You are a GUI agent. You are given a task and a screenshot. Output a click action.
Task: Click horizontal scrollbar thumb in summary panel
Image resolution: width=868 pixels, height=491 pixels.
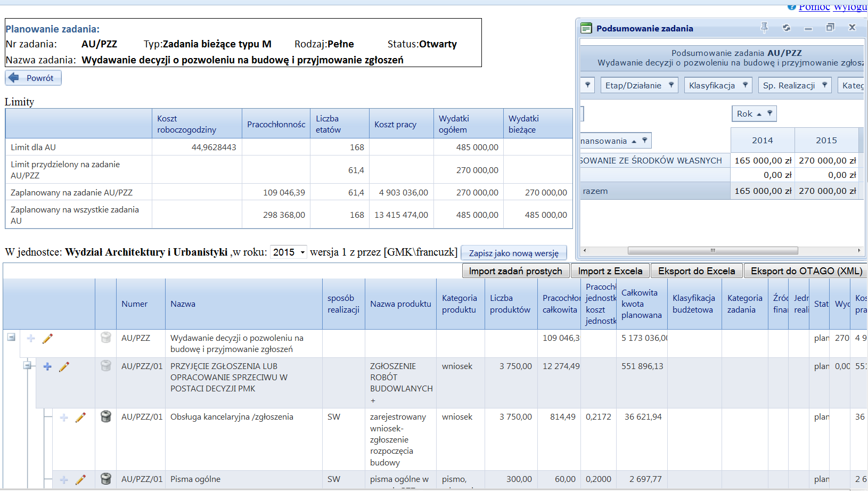713,250
